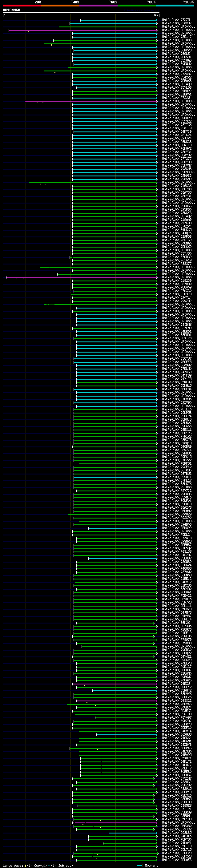Open hit UniRef100_Q25147

176,37
